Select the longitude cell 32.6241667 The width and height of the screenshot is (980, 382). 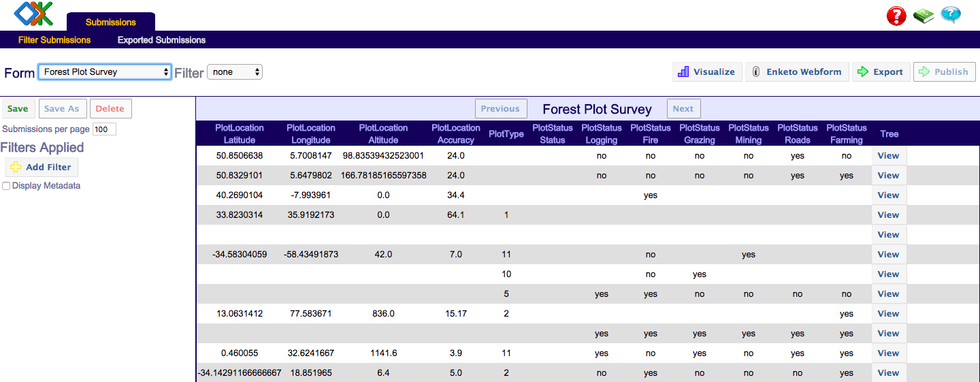point(311,353)
